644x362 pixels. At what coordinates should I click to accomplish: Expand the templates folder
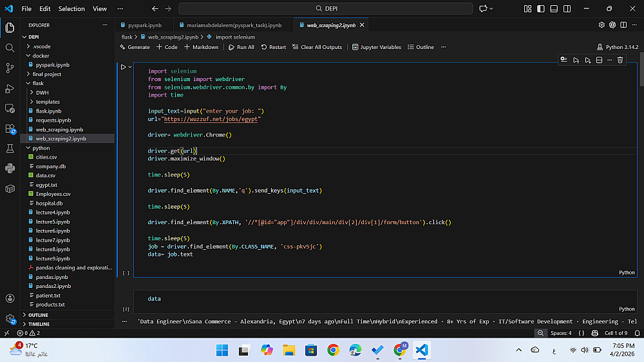coord(48,102)
